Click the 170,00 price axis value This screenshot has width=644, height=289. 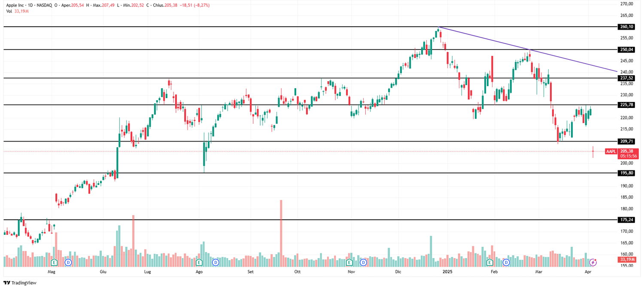627,231
